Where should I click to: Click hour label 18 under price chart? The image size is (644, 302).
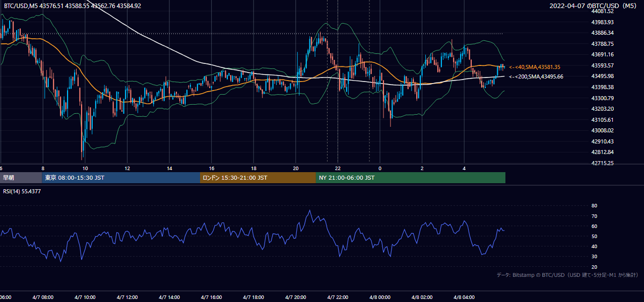[253, 169]
